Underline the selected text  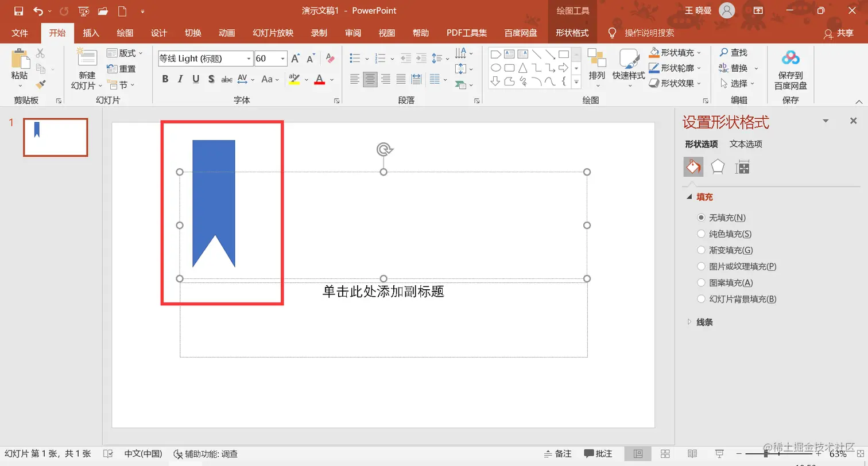(x=196, y=79)
